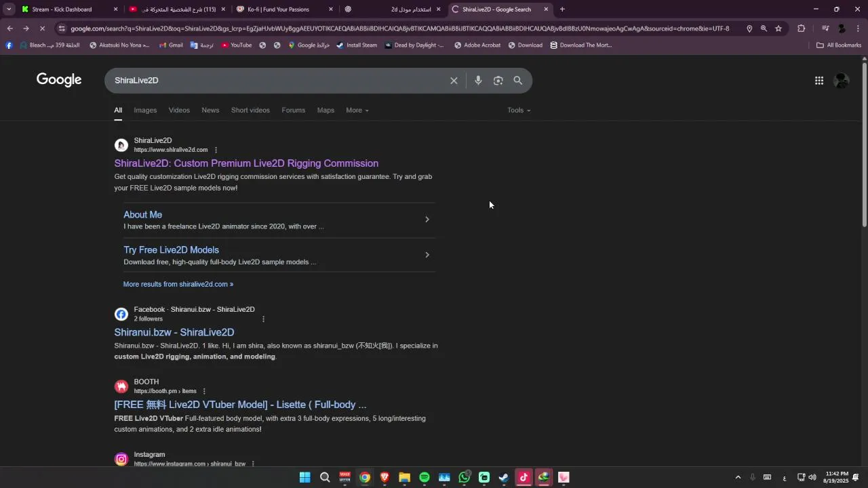Viewport: 868px width, 488px height.
Task: Open the Install Steam bookmark
Action: (357, 45)
